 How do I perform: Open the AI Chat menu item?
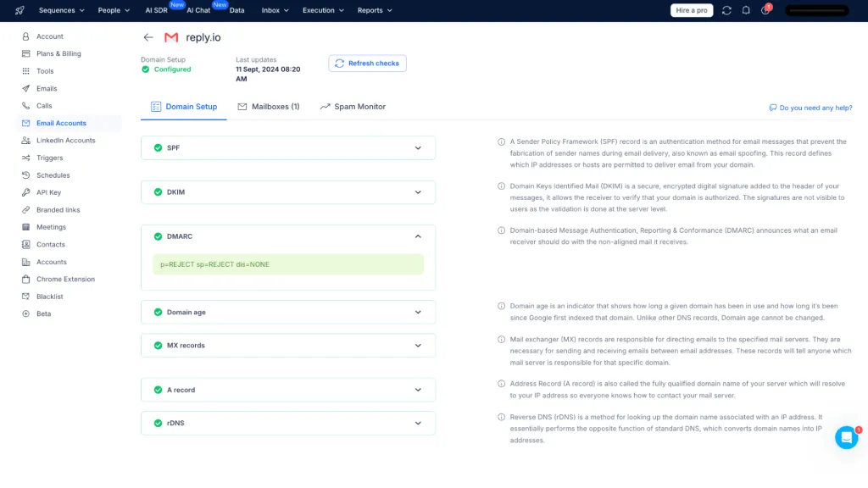(198, 10)
